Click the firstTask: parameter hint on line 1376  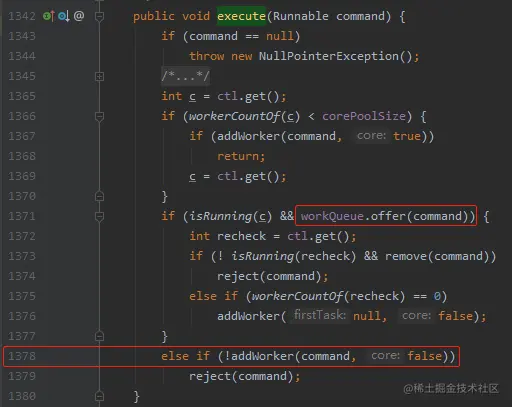(x=320, y=315)
